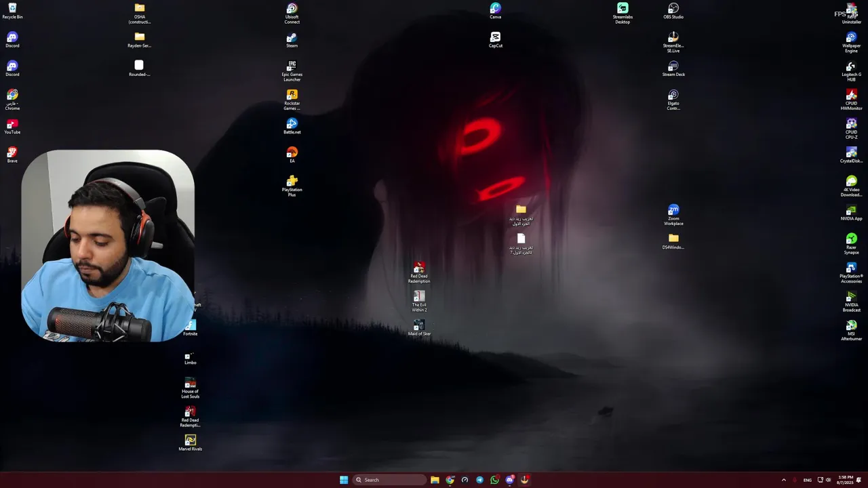The image size is (868, 488).
Task: Select the NVIDIA App shortcut
Action: click(851, 213)
